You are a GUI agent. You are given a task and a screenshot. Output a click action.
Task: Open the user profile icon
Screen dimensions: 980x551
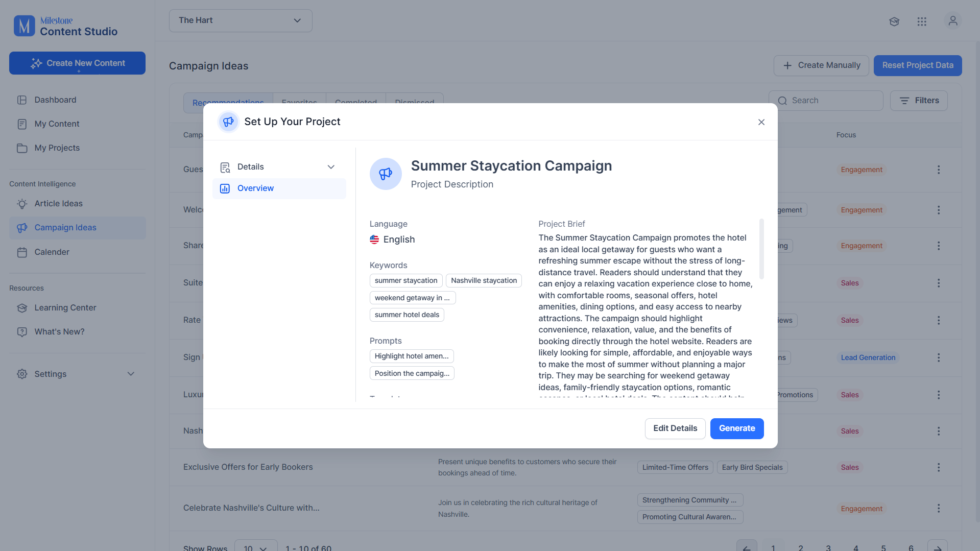point(952,21)
